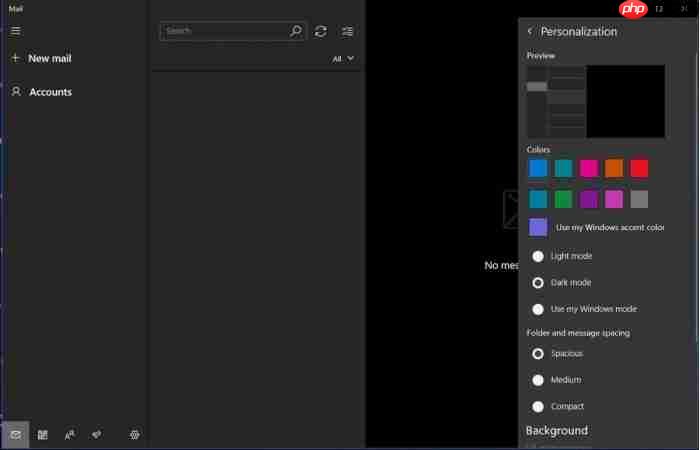Open the All filter dropdown
This screenshot has height=450, width=700.
click(x=343, y=58)
